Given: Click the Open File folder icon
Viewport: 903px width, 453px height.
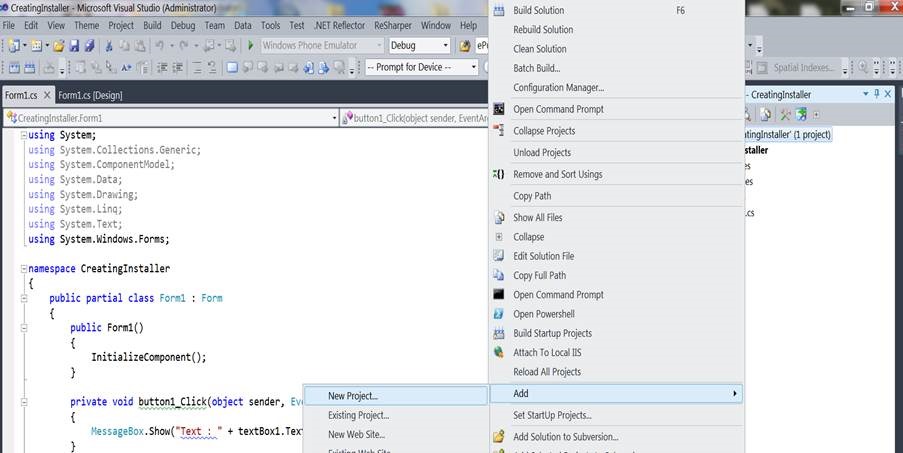Looking at the screenshot, I should (x=59, y=46).
